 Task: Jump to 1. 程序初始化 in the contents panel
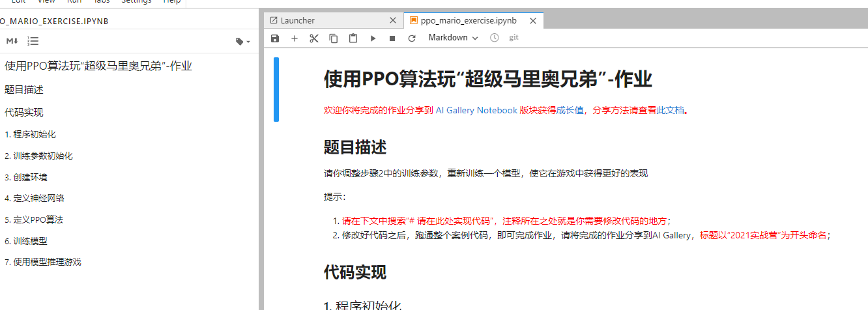coord(30,135)
